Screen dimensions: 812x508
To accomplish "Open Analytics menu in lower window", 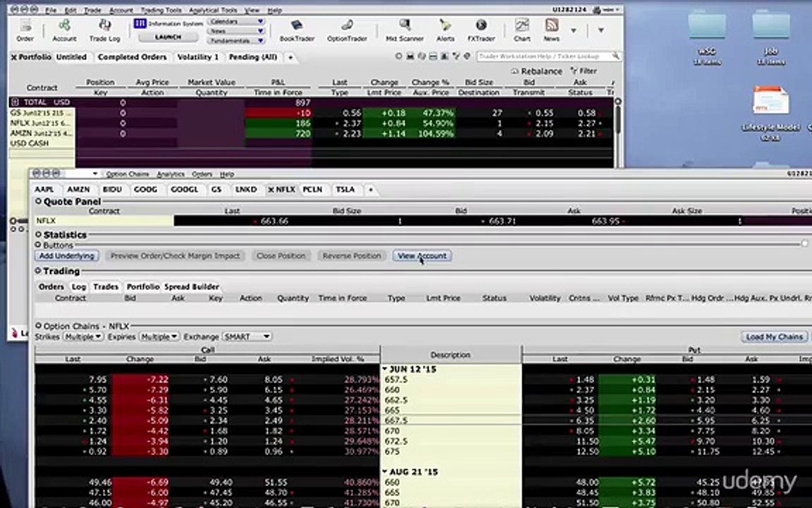I will click(x=171, y=174).
